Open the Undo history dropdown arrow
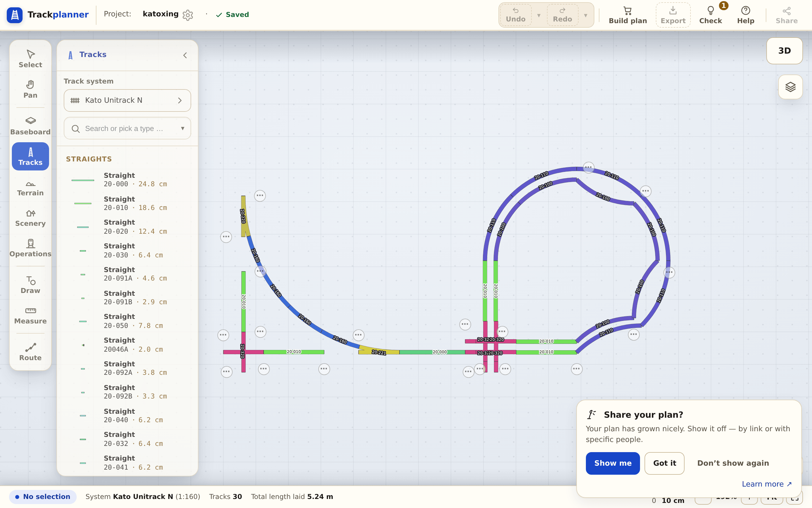Viewport: 812px width, 508px height. pos(539,16)
